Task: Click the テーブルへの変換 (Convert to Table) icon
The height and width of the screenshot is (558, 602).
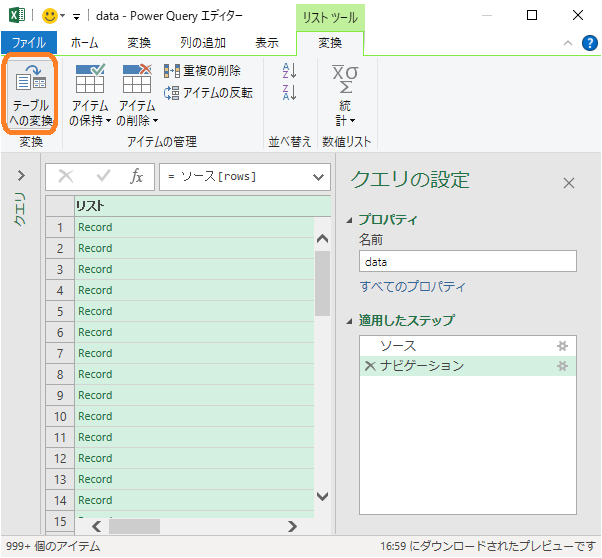Action: point(30,96)
